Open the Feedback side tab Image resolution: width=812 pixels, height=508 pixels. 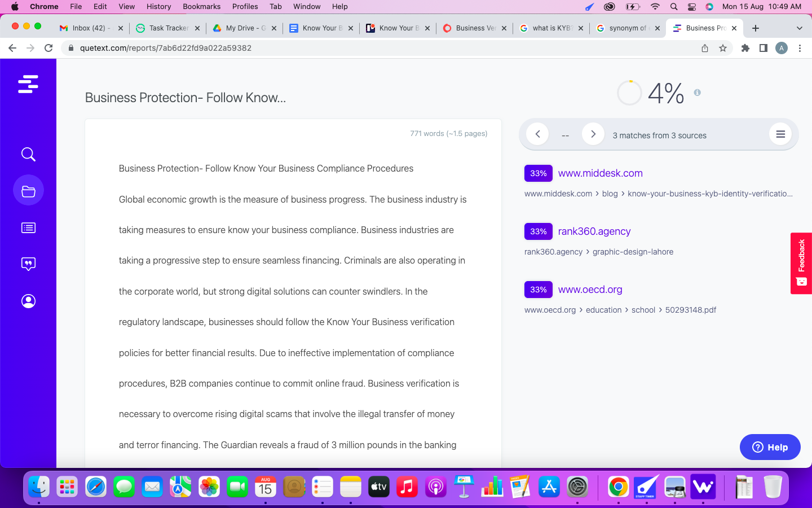801,263
